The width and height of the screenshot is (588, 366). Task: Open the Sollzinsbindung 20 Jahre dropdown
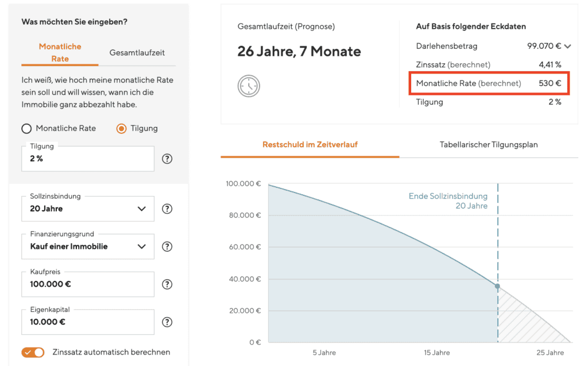88,209
